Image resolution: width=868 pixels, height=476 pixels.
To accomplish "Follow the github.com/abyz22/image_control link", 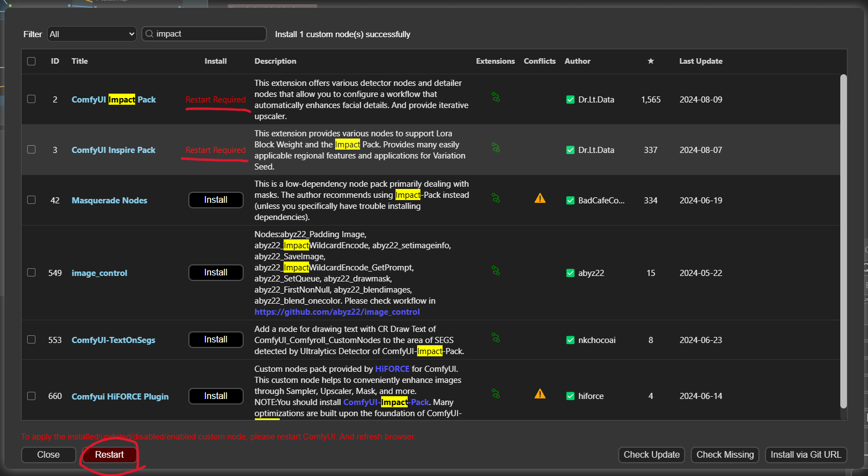I will pyautogui.click(x=337, y=312).
